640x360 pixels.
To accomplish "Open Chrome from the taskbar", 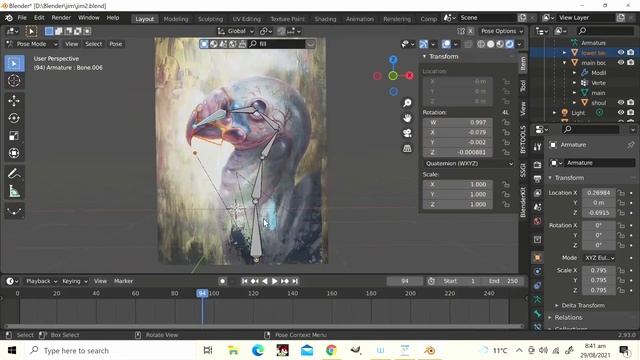I will tap(331, 350).
